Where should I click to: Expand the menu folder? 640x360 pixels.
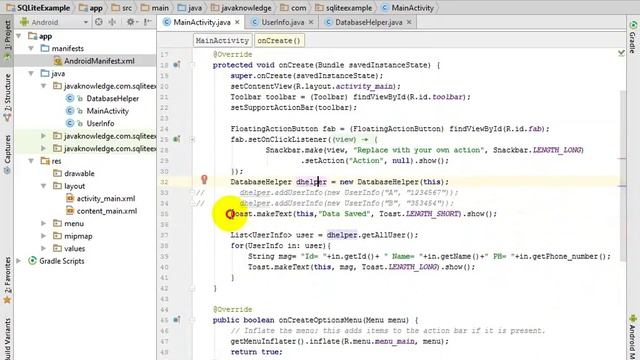(x=43, y=223)
